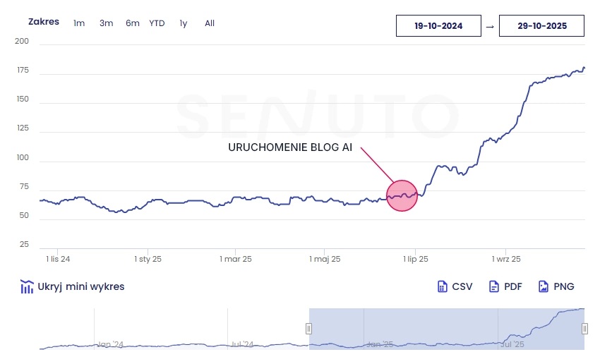This screenshot has width=600, height=364.
Task: Open end date field 29-10-2025
Action: click(541, 26)
